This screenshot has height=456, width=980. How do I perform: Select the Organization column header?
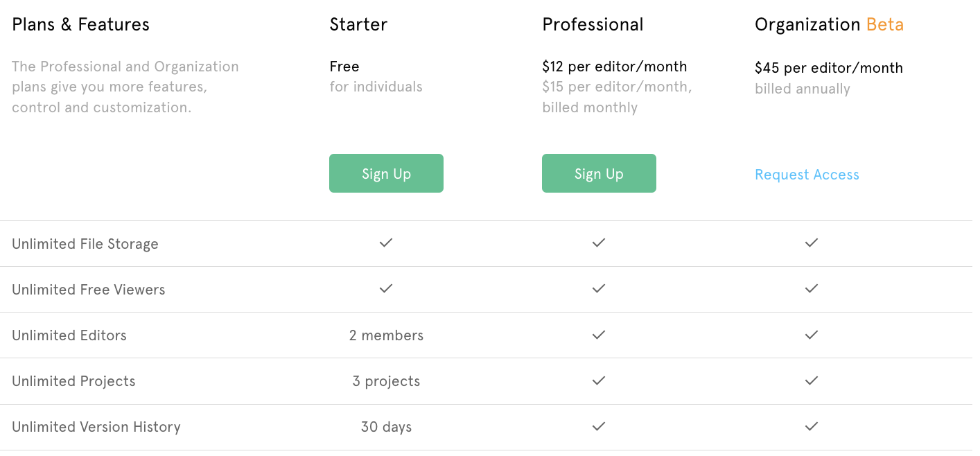pos(808,24)
